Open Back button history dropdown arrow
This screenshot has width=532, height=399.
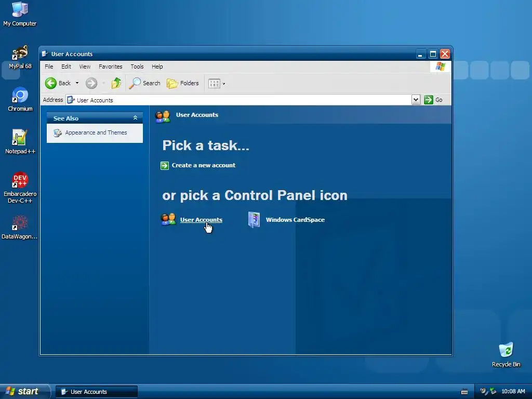pos(77,83)
